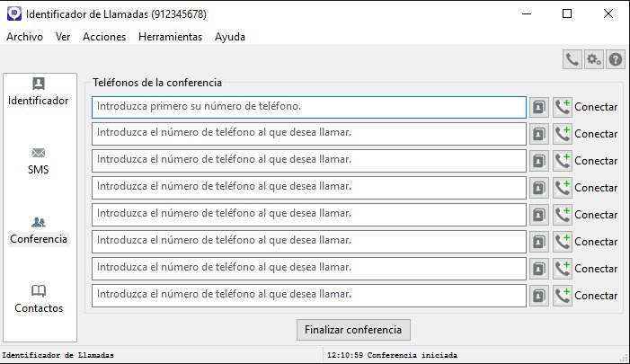Open the Archivo menu

24,37
